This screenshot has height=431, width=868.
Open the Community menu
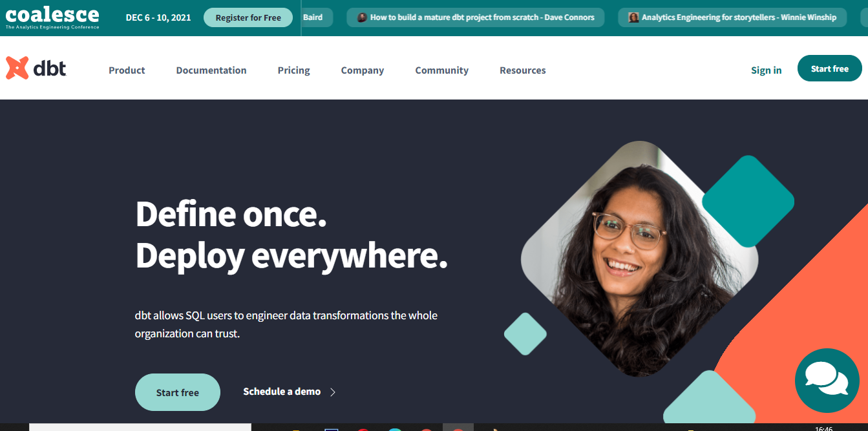pyautogui.click(x=442, y=70)
